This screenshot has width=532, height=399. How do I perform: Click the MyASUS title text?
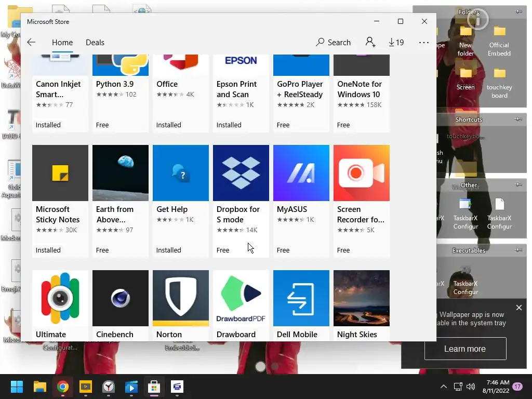pos(292,209)
